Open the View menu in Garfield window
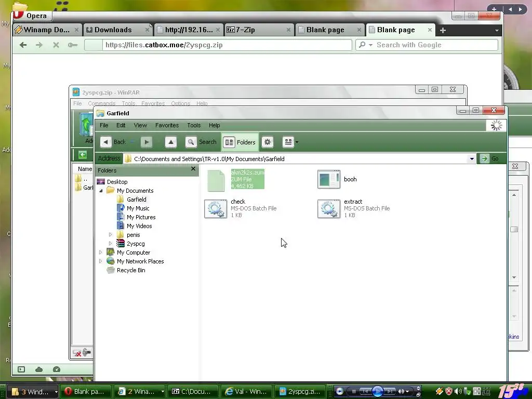The height and width of the screenshot is (399, 532). click(x=140, y=125)
